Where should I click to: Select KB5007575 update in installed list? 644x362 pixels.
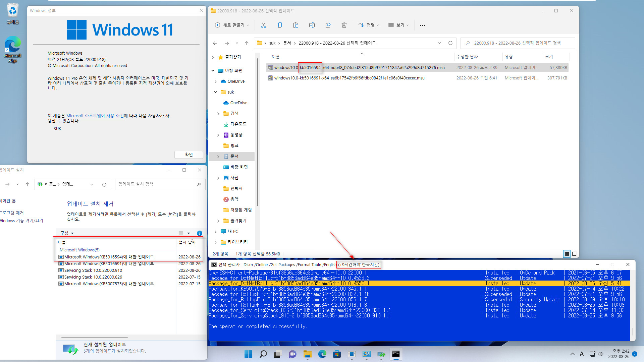click(x=130, y=284)
